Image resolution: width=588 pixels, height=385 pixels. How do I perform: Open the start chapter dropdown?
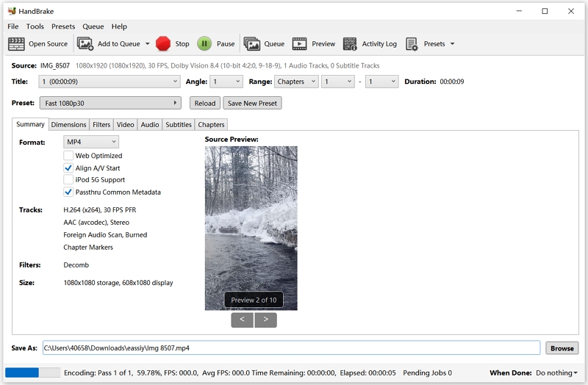coord(338,82)
